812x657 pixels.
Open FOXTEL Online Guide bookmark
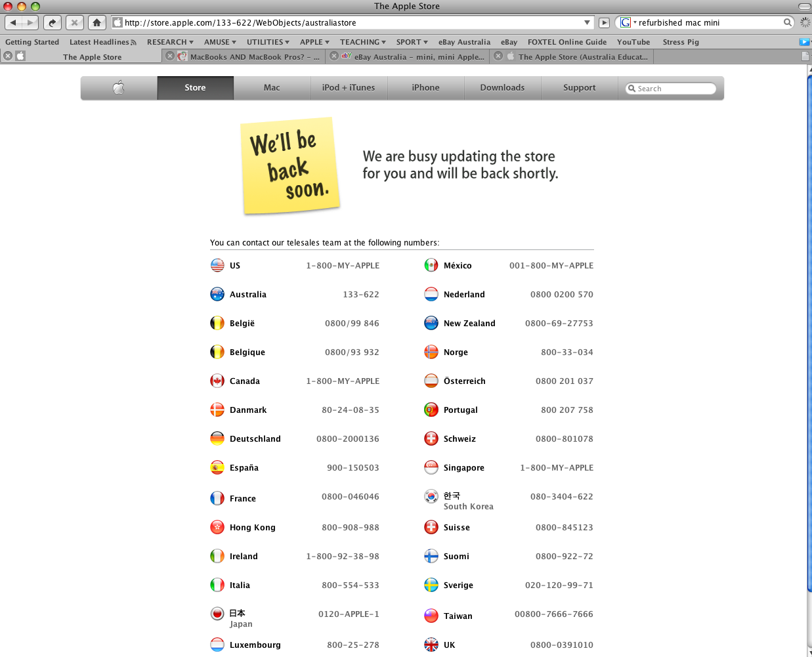tap(567, 42)
